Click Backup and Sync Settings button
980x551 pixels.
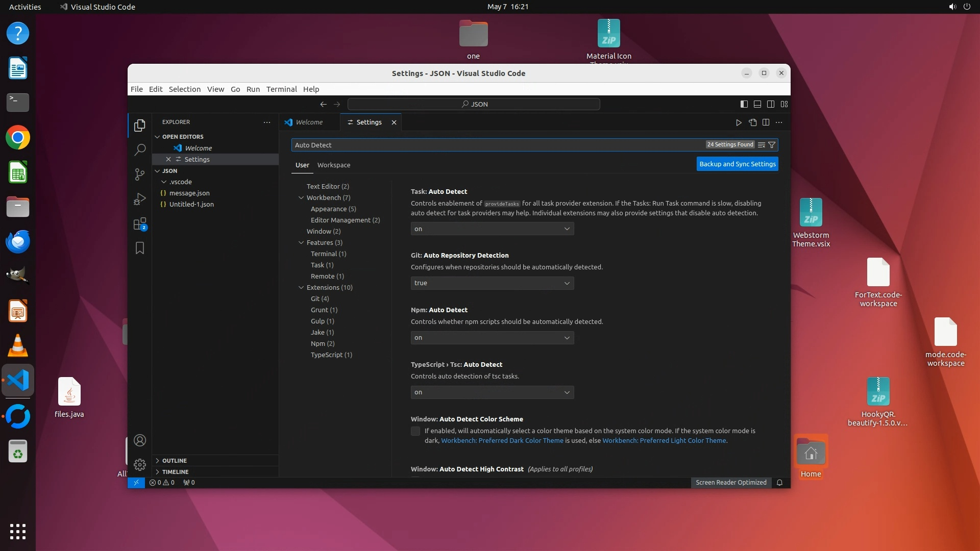[737, 164]
